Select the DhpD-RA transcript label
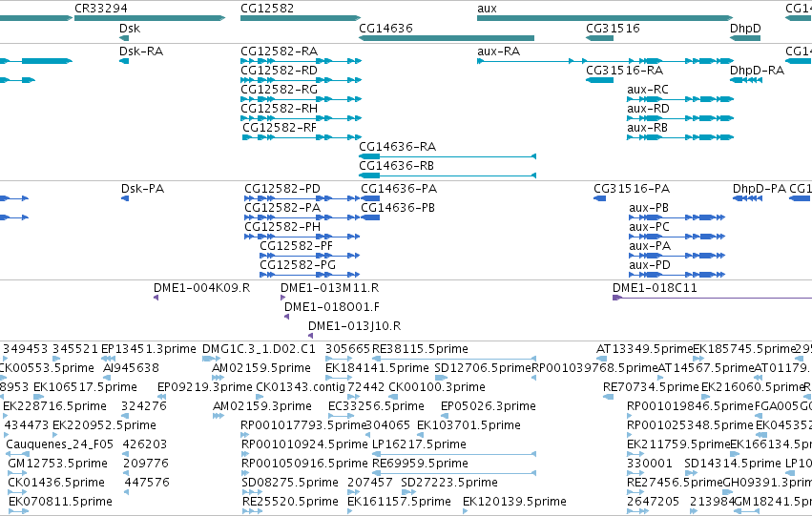The image size is (812, 516). click(x=757, y=71)
